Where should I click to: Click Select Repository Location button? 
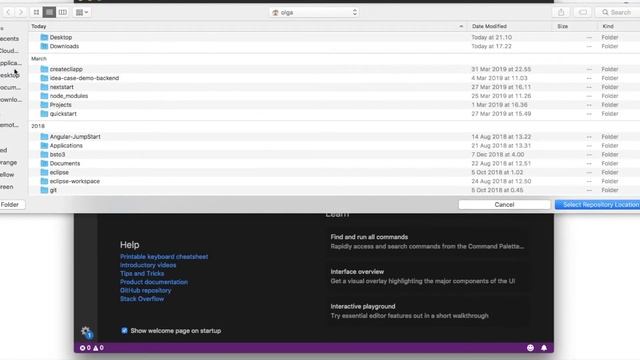tap(598, 204)
